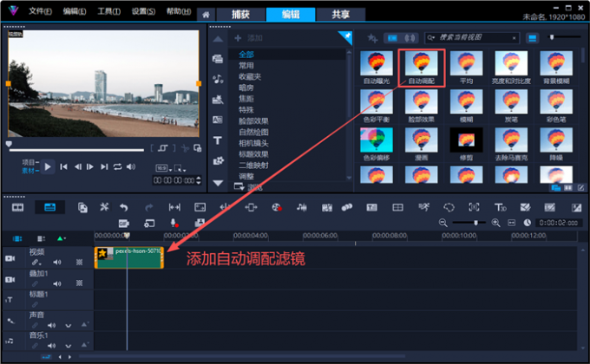Switch to the 共享 tab
590x364 pixels.
tap(340, 15)
